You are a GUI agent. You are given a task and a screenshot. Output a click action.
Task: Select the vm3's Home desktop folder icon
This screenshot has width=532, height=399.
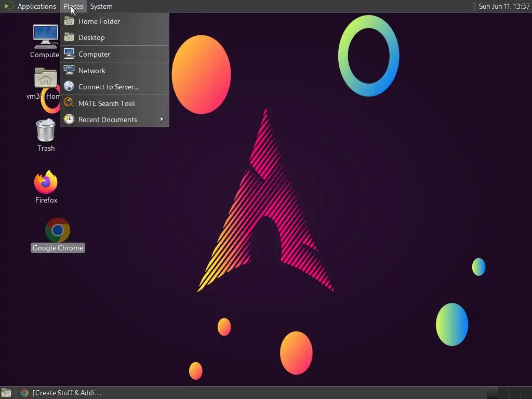(46, 77)
